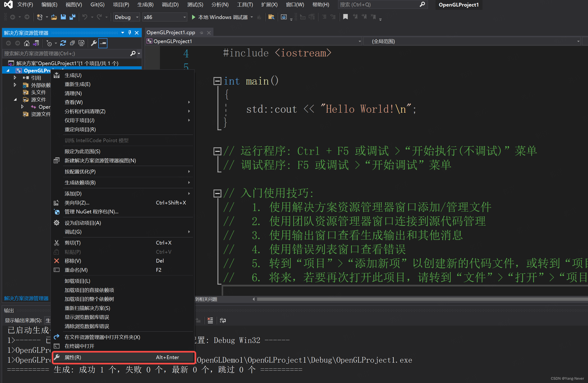Click the toggle Bookmark icon in toolbar
The width and height of the screenshot is (588, 383).
point(345,17)
